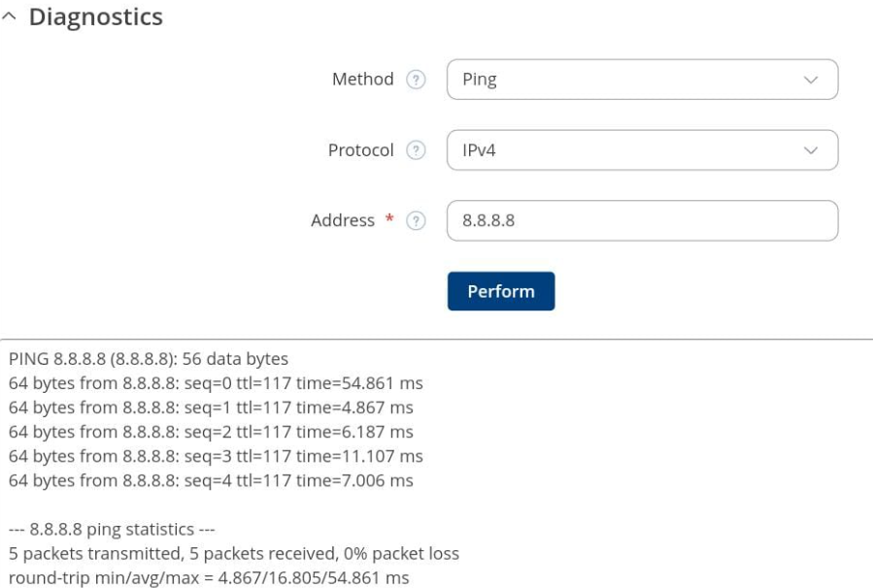Click the help icon next to Method
Screen dimensions: 873x588
pyautogui.click(x=416, y=81)
